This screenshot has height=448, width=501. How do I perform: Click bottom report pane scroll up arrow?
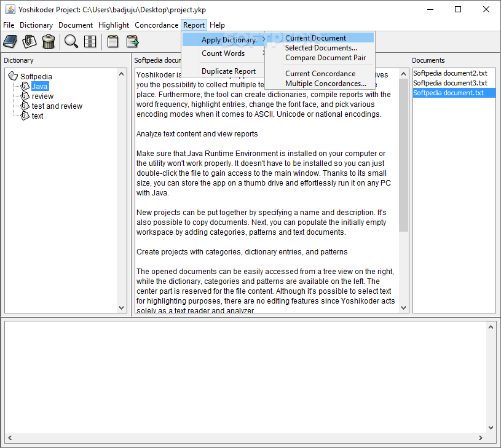coord(491,327)
